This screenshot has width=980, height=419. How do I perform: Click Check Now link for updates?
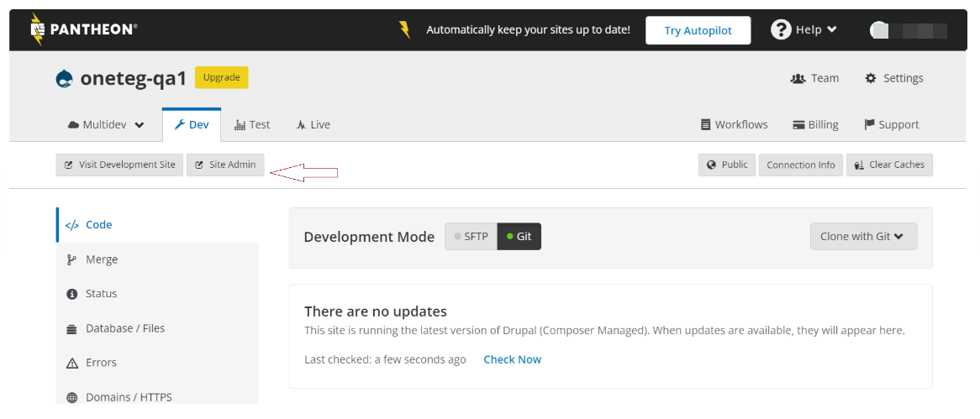point(512,359)
